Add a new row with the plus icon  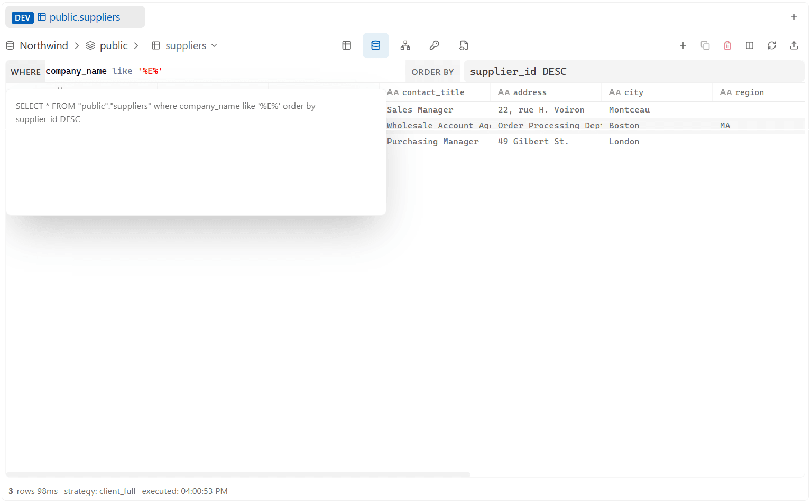tap(683, 45)
